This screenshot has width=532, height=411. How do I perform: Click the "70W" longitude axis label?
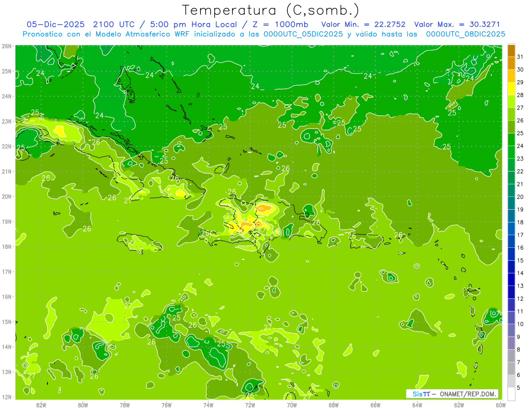pyautogui.click(x=292, y=405)
